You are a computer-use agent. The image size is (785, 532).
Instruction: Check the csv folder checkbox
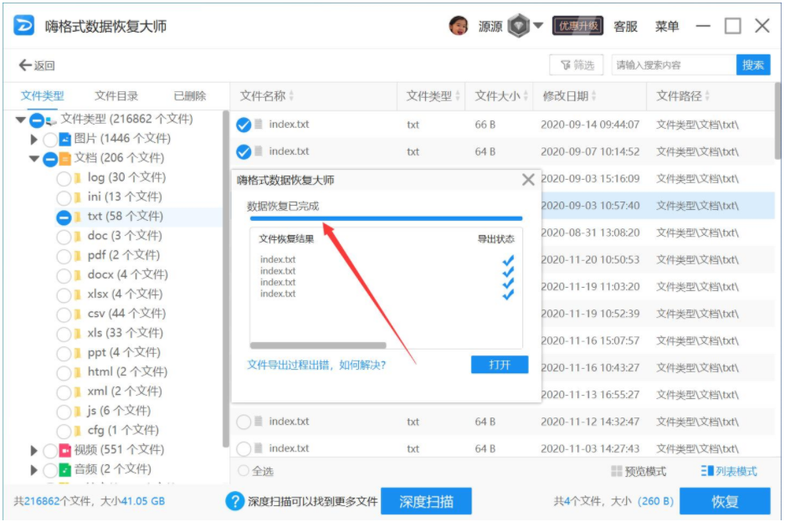(x=64, y=315)
